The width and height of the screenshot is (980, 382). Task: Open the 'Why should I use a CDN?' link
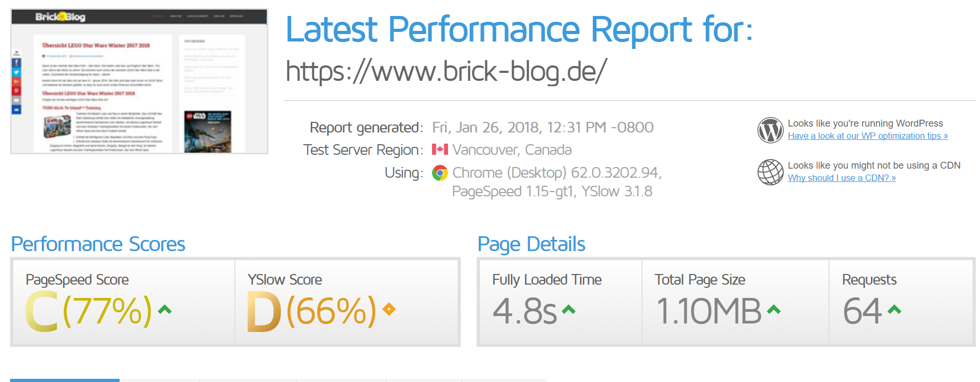[842, 178]
